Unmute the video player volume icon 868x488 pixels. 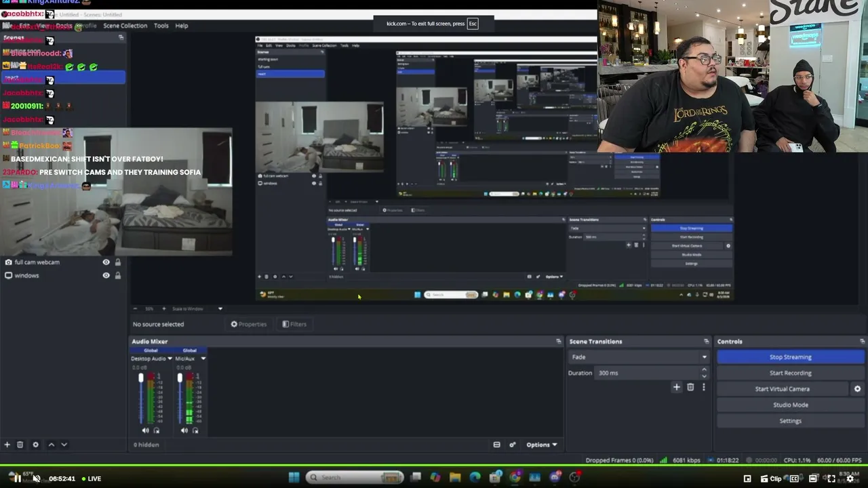point(36,479)
